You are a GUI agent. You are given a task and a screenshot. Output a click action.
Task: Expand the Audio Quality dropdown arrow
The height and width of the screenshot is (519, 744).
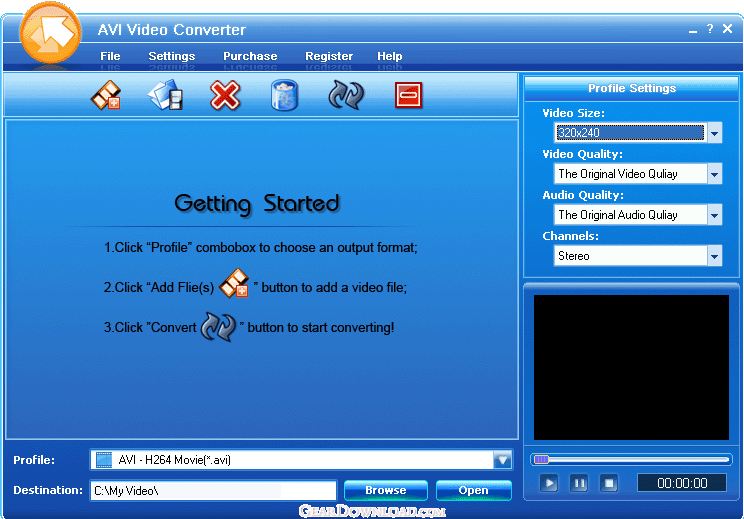point(715,215)
